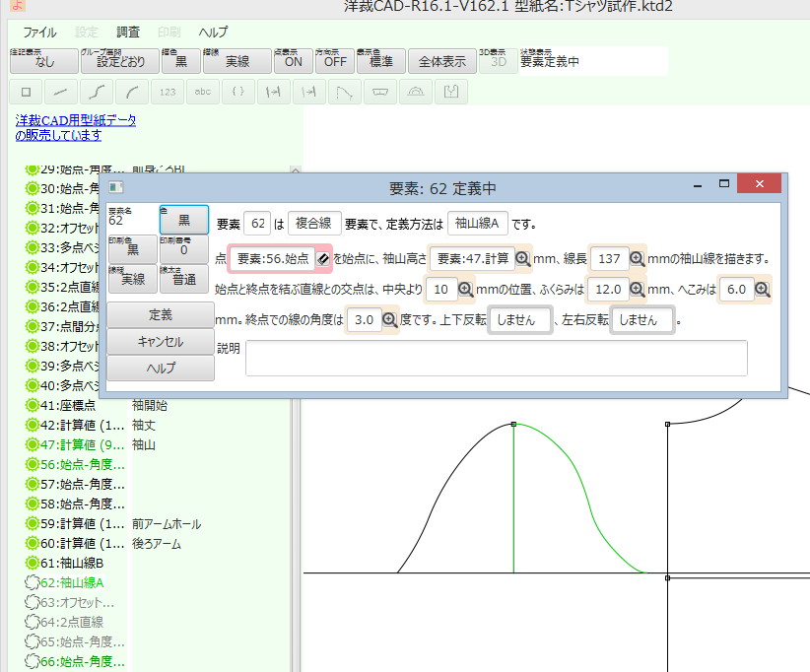
Task: Click the キャンセル button
Action: coord(161,342)
